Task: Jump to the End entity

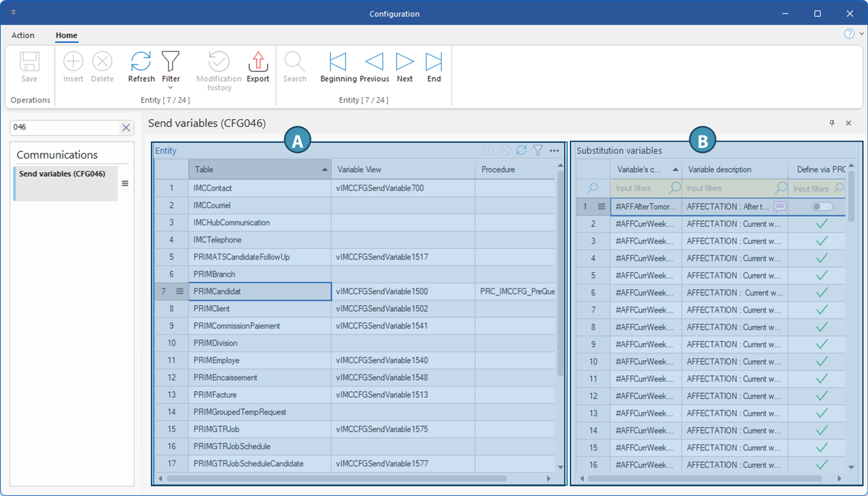Action: 434,62
